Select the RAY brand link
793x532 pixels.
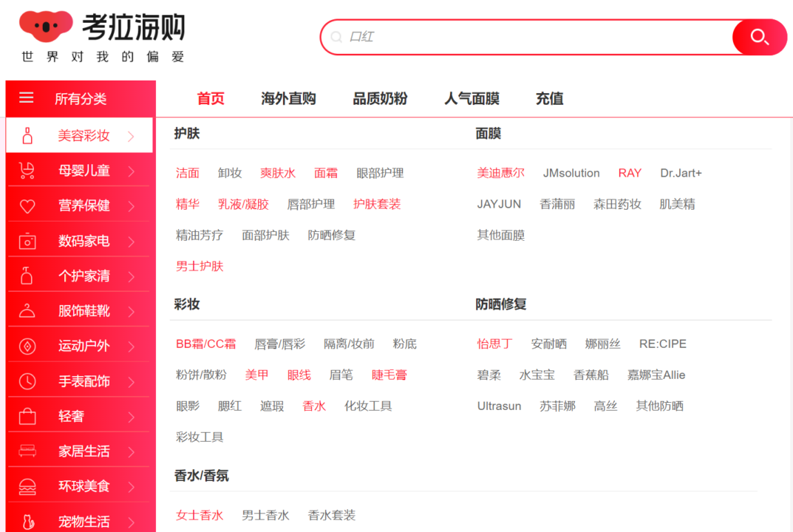tap(630, 173)
